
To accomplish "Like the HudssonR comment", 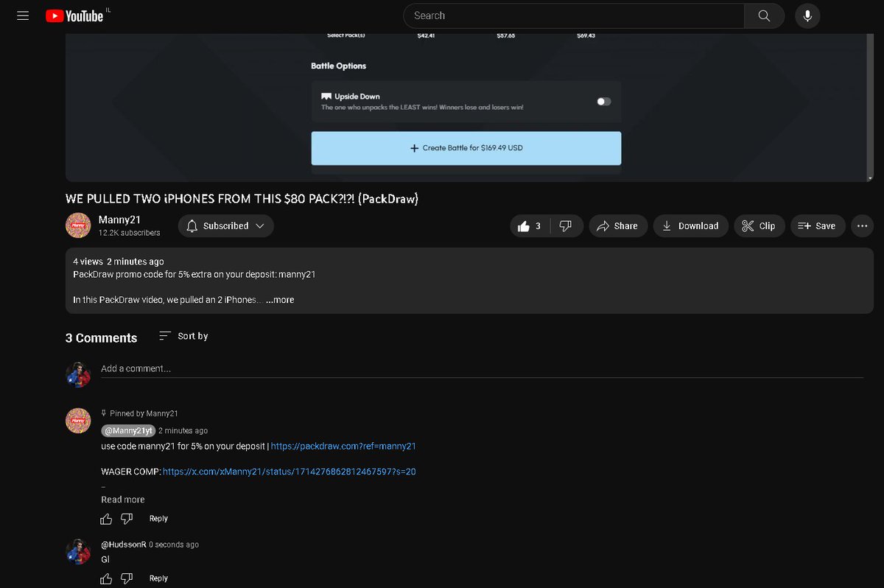I will (x=107, y=578).
